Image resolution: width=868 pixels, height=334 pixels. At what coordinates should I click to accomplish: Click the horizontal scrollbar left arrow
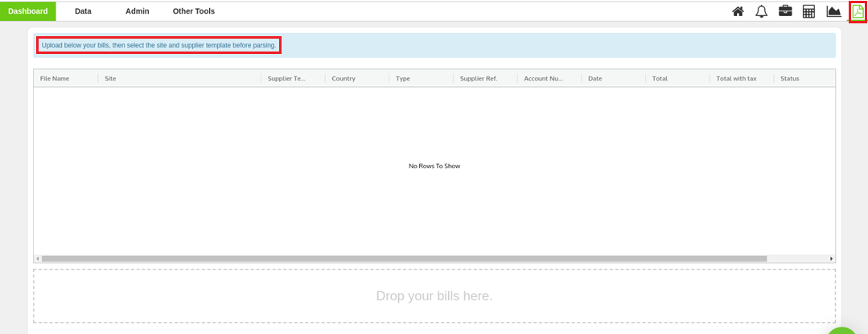tap(37, 258)
